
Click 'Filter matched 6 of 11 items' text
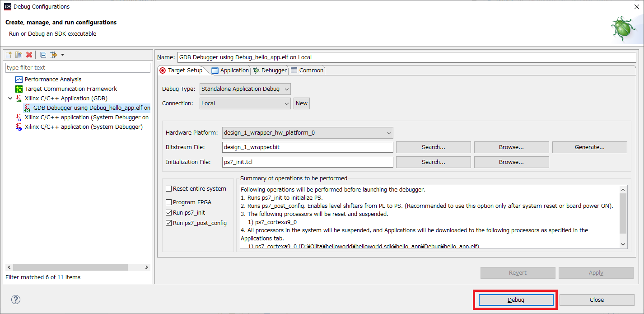(x=43, y=277)
